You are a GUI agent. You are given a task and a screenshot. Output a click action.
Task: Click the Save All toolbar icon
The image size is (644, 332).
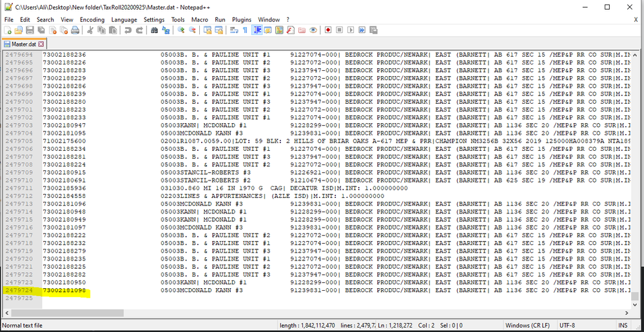click(41, 30)
